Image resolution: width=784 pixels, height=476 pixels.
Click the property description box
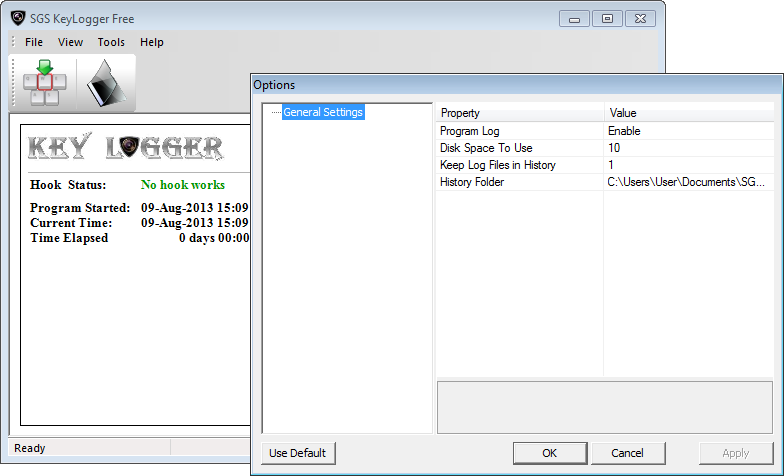[x=605, y=408]
